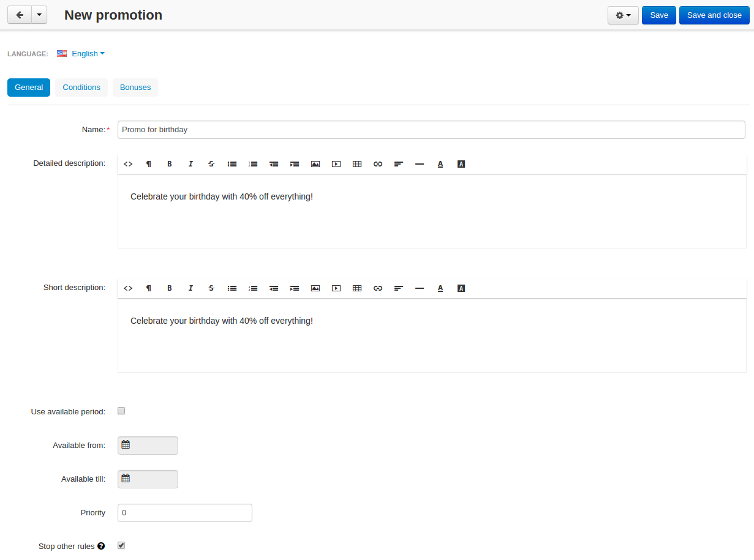Enable the Use available period checkbox

(121, 411)
